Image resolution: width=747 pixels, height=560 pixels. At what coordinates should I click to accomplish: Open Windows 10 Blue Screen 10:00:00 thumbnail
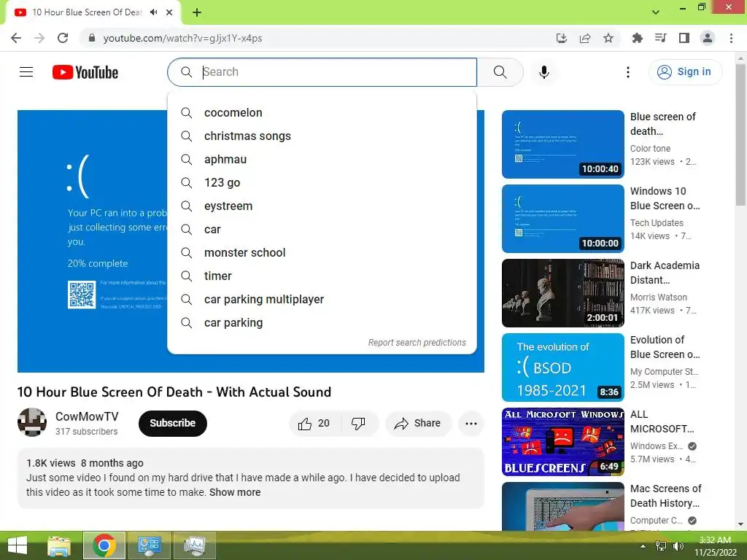562,219
